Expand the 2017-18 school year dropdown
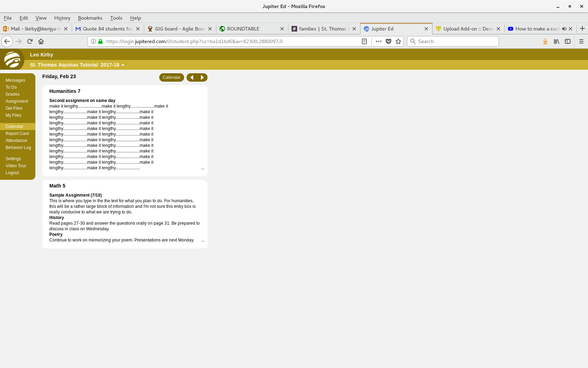 (112, 65)
